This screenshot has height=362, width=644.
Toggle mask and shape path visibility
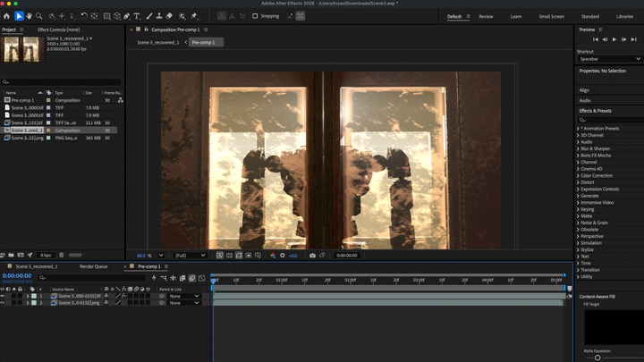point(239,256)
